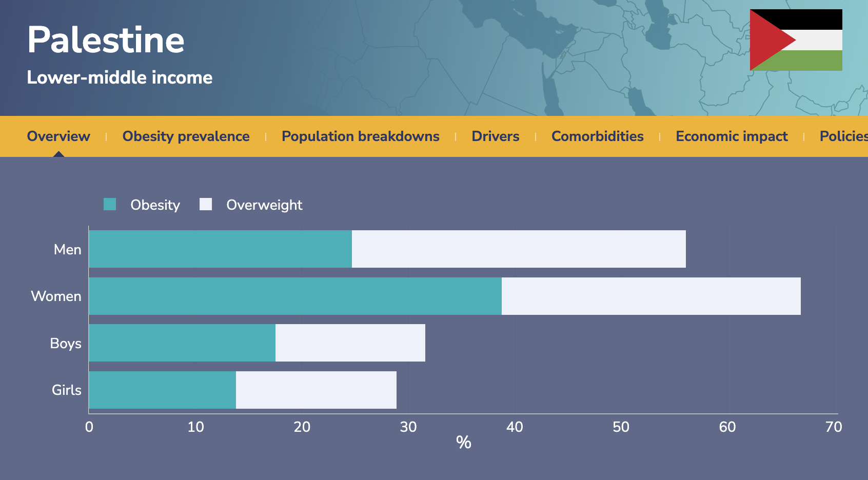Open the Overview tab
This screenshot has height=480, width=868.
[58, 136]
